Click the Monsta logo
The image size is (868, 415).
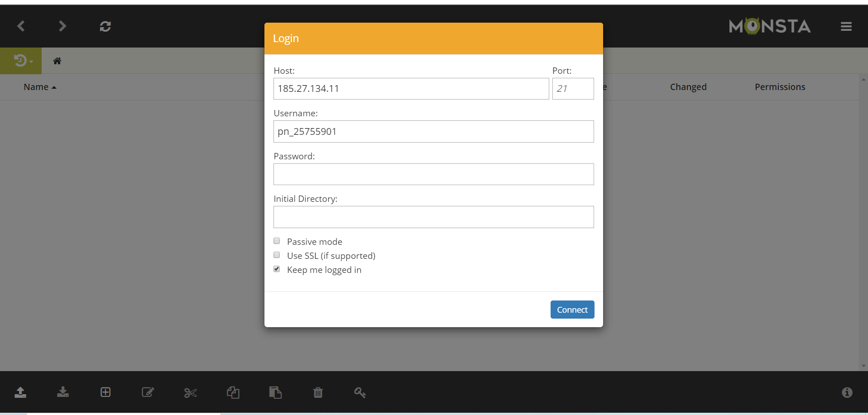[x=770, y=26]
